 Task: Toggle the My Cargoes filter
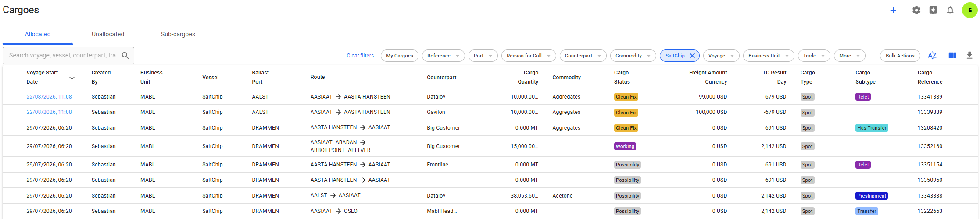[399, 56]
